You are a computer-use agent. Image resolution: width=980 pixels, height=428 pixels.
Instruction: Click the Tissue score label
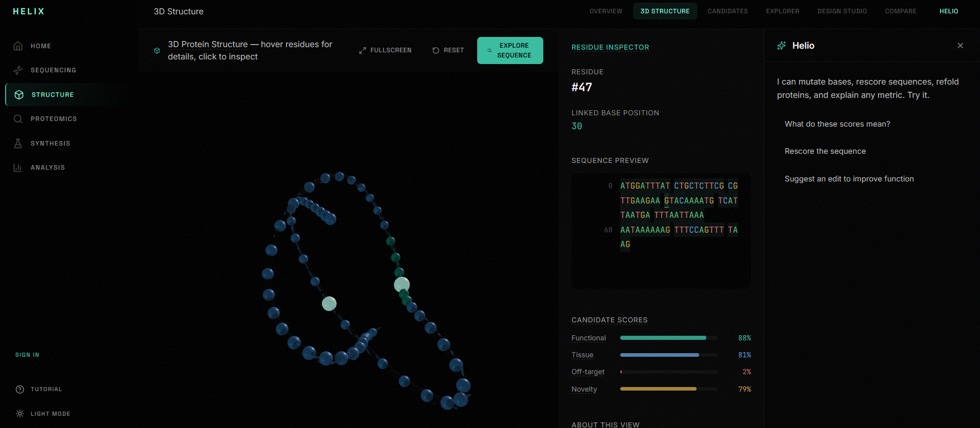point(582,355)
